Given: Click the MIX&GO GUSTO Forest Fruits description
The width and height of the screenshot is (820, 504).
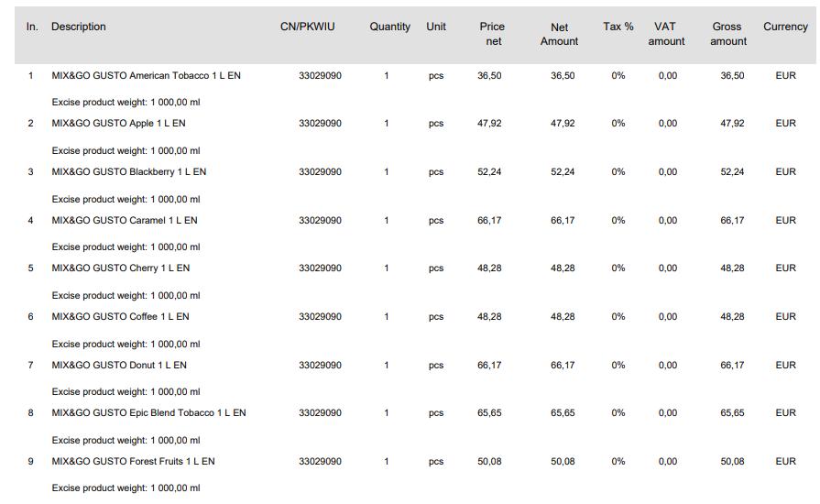Looking at the screenshot, I should coord(133,462).
